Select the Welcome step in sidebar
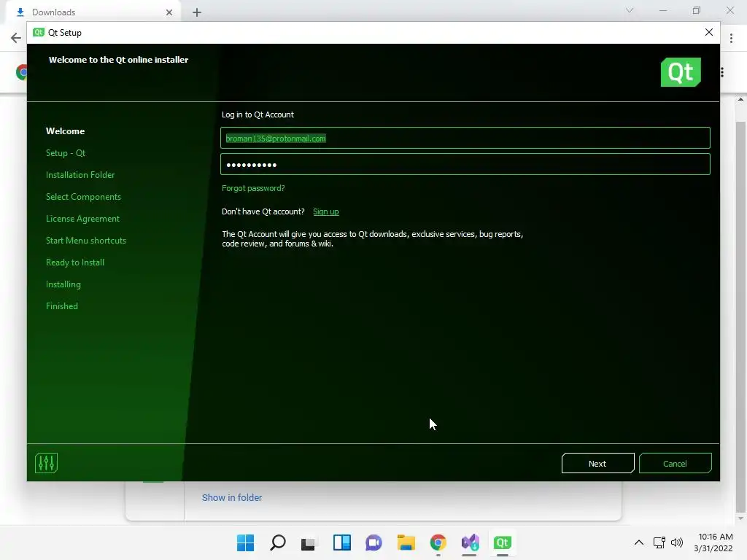 point(65,131)
